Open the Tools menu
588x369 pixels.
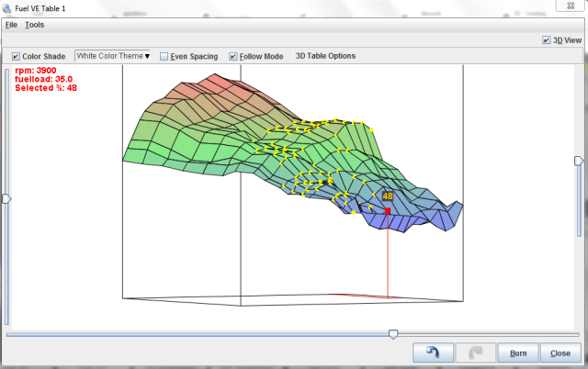pyautogui.click(x=34, y=25)
